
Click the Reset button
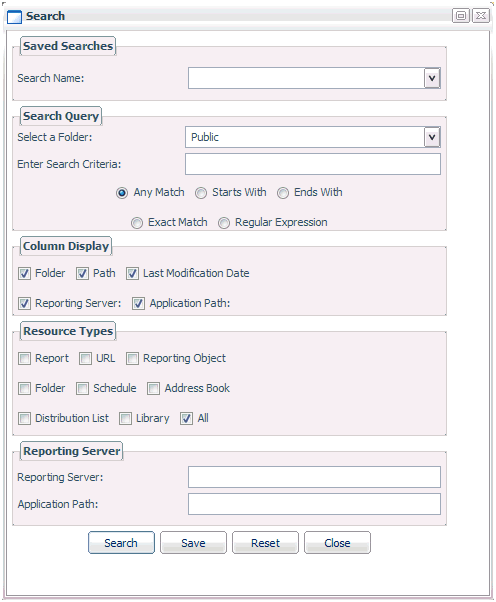tap(265, 542)
